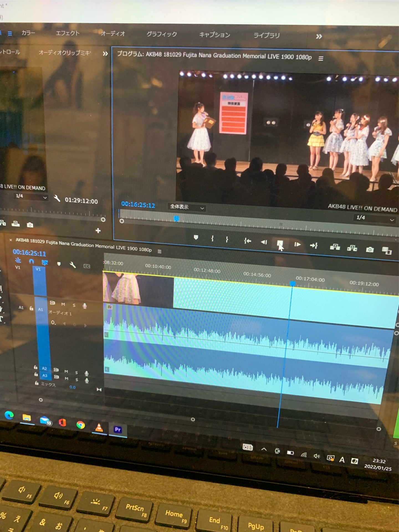Toggle timeline snapping magnet icon
The height and width of the screenshot is (532, 399).
(31, 261)
